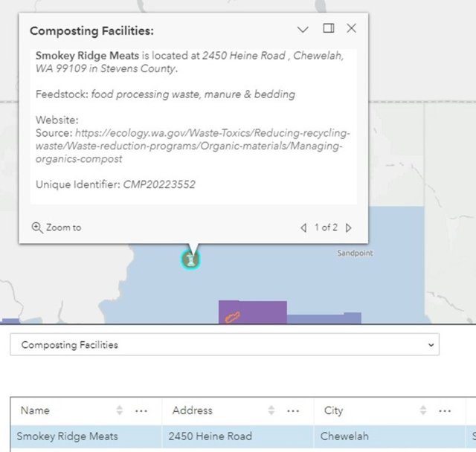Close the Composting Facilities popup
The height and width of the screenshot is (452, 476).
(352, 28)
